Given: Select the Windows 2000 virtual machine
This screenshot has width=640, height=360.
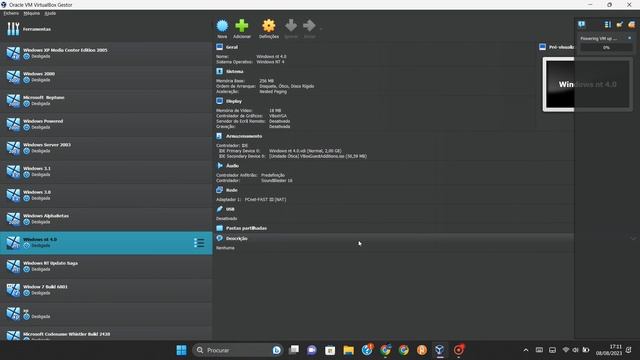Looking at the screenshot, I should (106, 77).
